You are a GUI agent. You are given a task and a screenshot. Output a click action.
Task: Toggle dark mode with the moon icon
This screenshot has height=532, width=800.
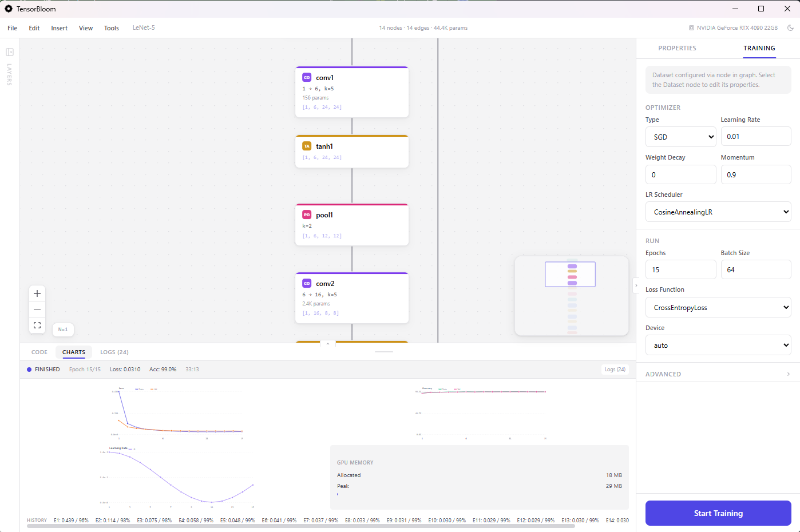click(x=791, y=27)
